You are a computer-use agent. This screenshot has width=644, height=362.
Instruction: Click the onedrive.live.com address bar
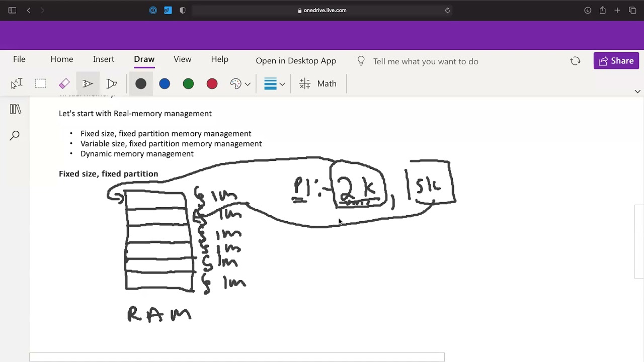tap(322, 10)
